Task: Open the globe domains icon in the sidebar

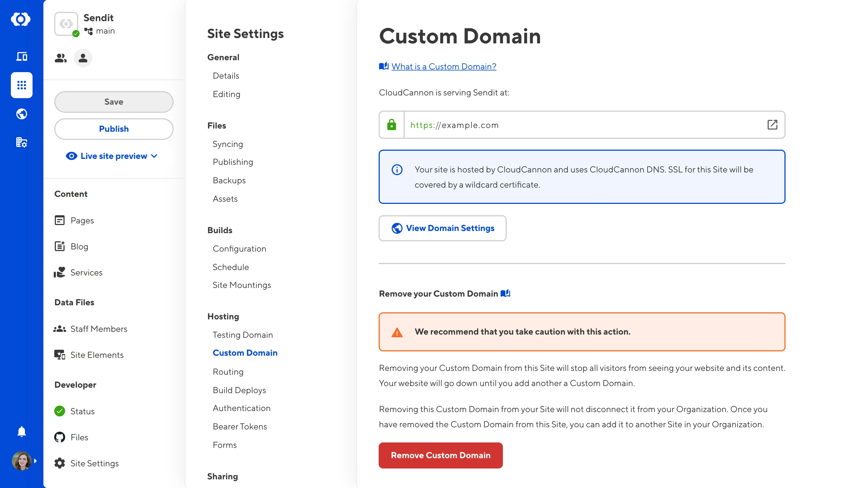Action: [22, 114]
